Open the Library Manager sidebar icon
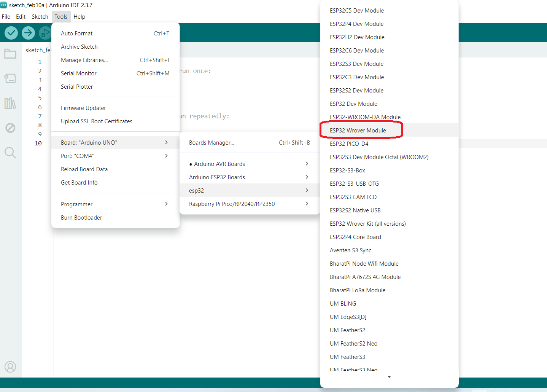This screenshot has width=547, height=392. pyautogui.click(x=10, y=103)
